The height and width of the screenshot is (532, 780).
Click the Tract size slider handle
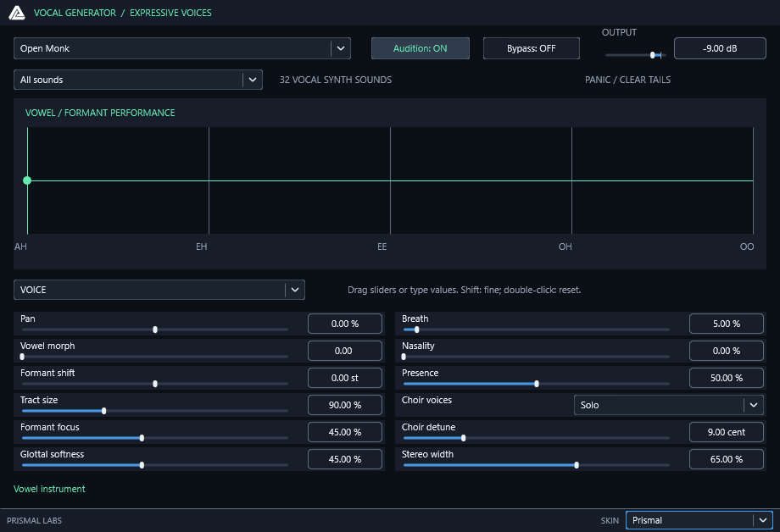point(104,411)
